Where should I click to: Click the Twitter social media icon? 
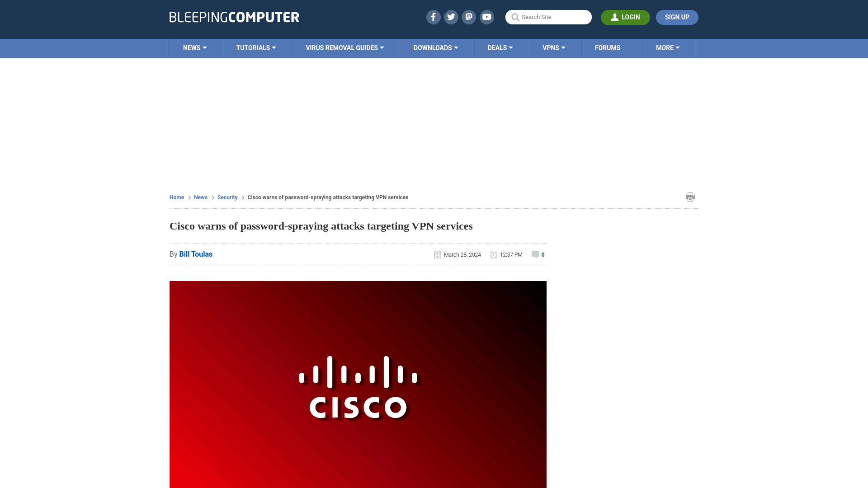pyautogui.click(x=451, y=17)
